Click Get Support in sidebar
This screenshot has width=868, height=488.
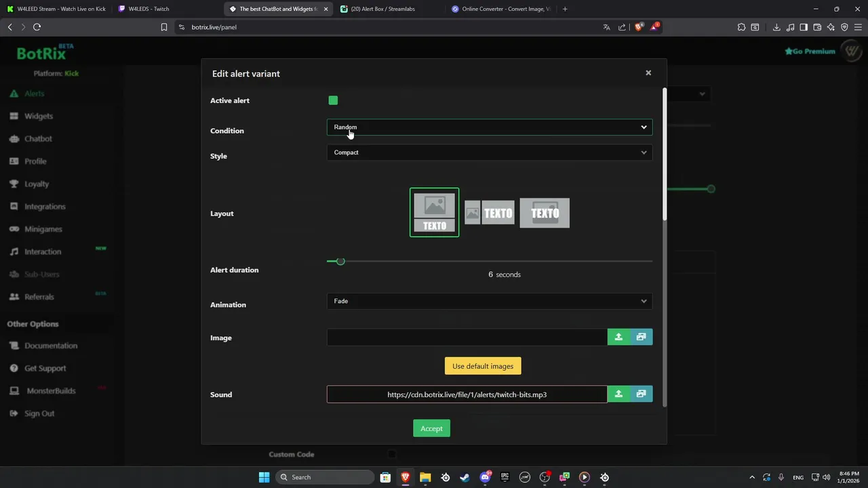tap(45, 368)
